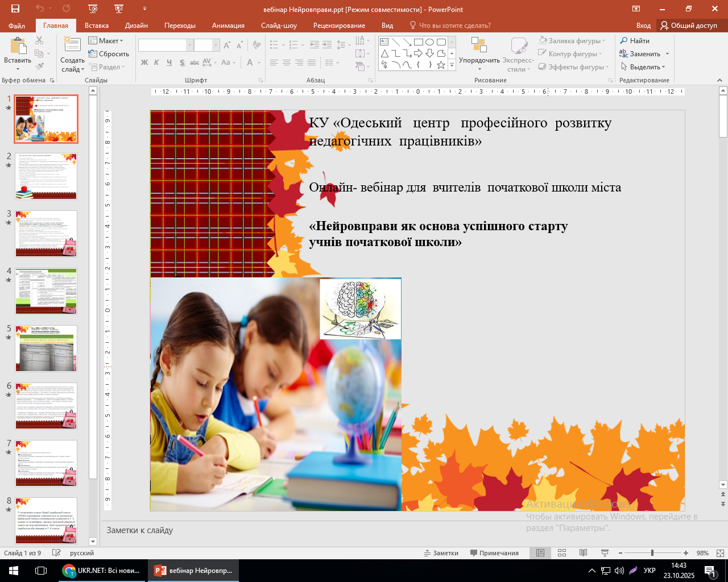Open the Вставка tab
The width and height of the screenshot is (728, 582).
pyautogui.click(x=97, y=26)
